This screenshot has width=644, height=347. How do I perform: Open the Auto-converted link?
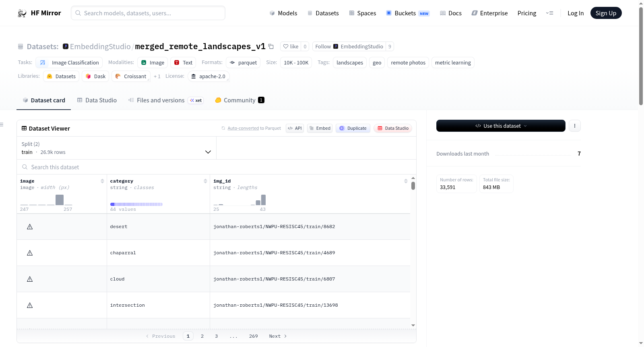[x=243, y=129]
